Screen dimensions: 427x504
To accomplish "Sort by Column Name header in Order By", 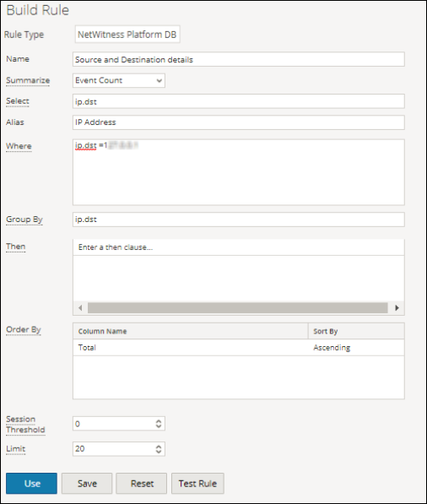I will pyautogui.click(x=191, y=331).
